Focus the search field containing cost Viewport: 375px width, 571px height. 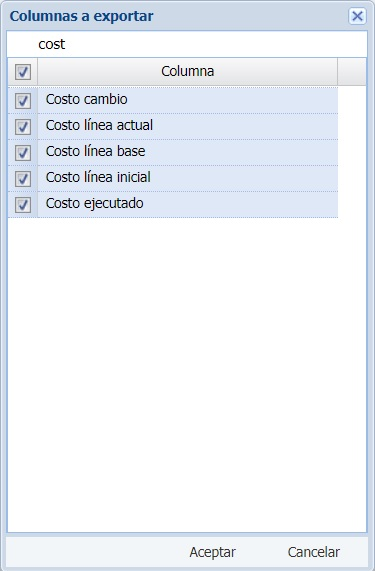click(x=187, y=44)
